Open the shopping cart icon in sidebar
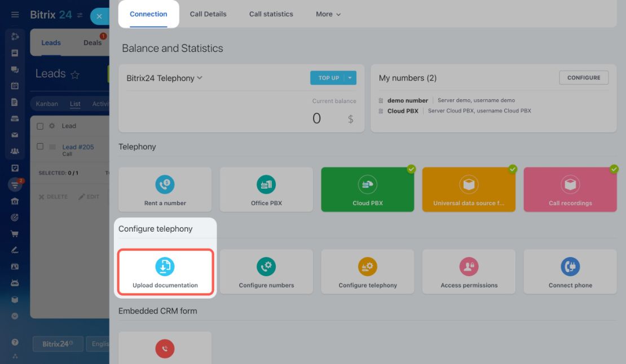Image resolution: width=626 pixels, height=364 pixels. click(x=15, y=234)
